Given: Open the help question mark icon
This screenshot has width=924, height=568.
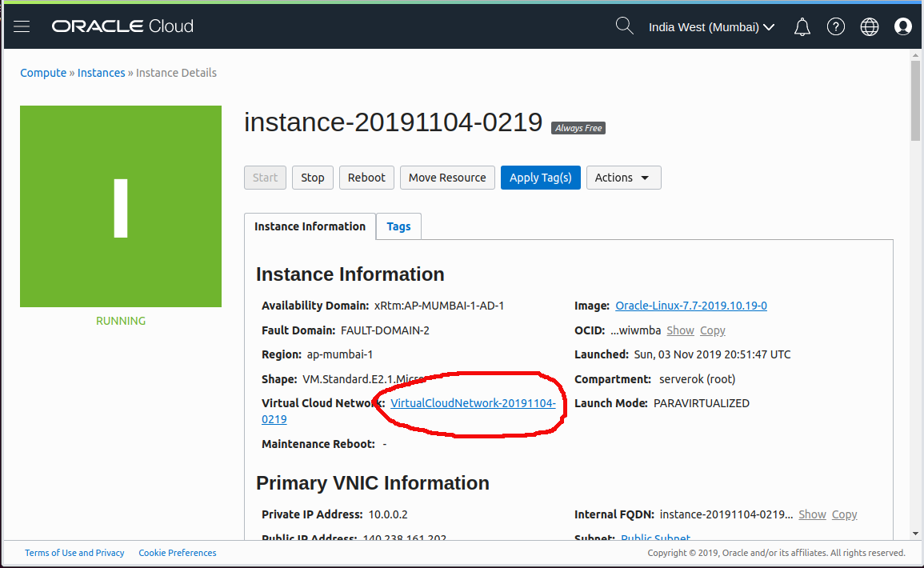Looking at the screenshot, I should click(x=835, y=26).
